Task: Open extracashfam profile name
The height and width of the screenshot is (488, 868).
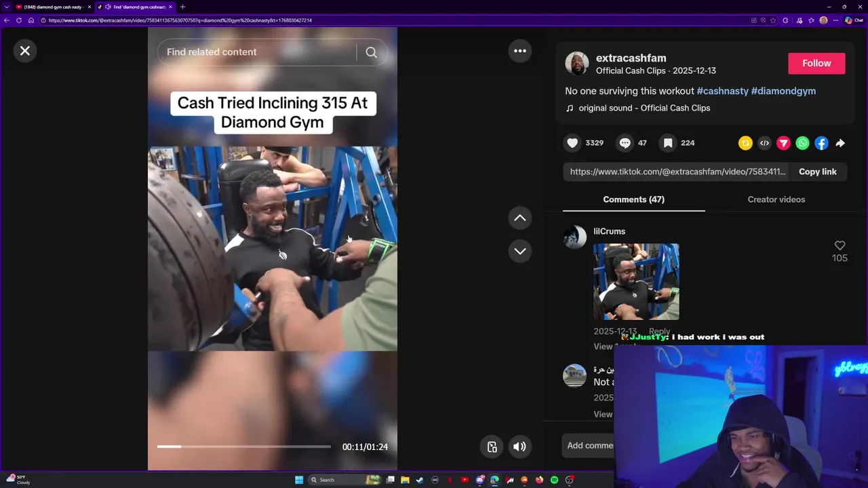Action: point(631,58)
